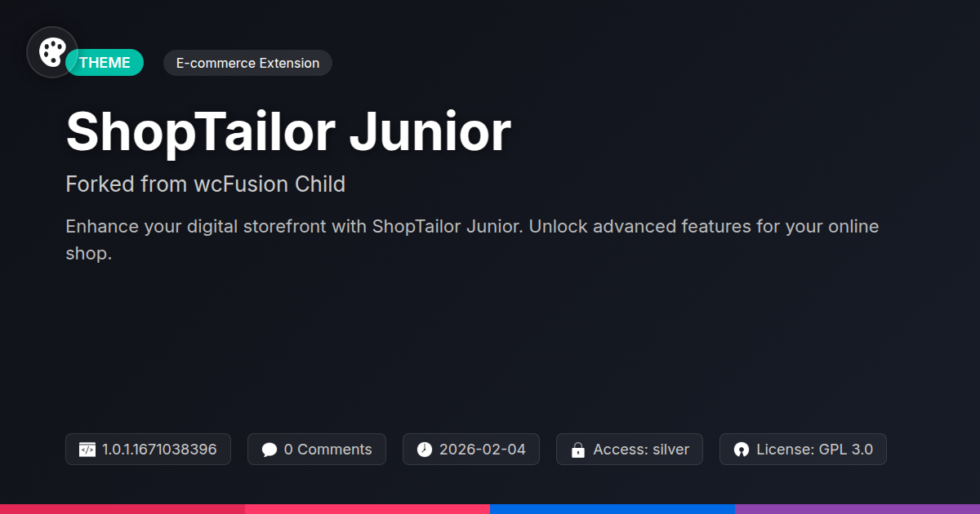
Task: Click the storefront description paragraph
Action: point(472,239)
